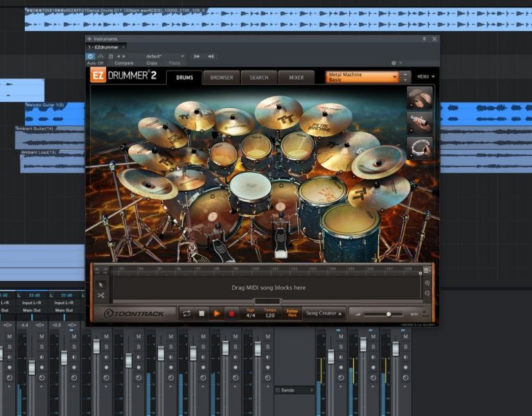Screen dimensions: 532x416
Task: Click the automation knob on -4.4 channel
Action: tap(42, 378)
